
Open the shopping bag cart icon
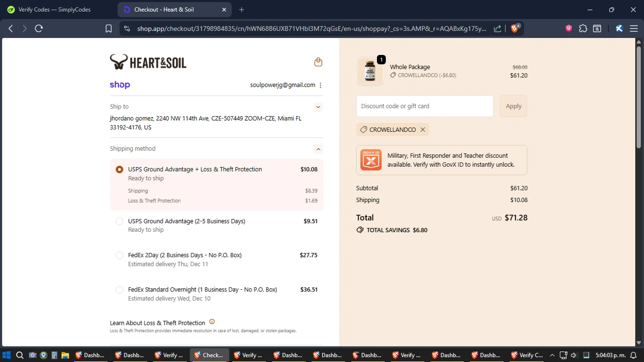pyautogui.click(x=318, y=62)
